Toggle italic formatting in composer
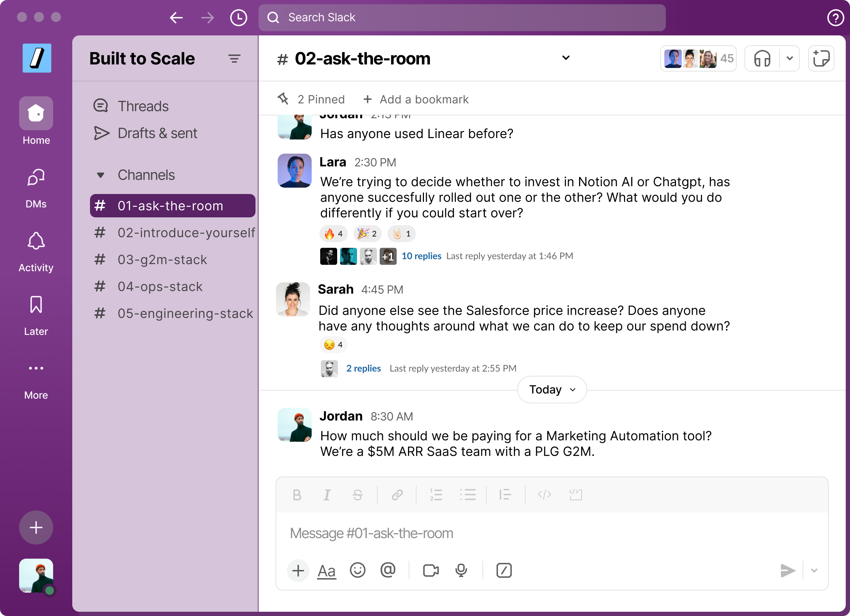This screenshot has height=616, width=850. point(327,495)
